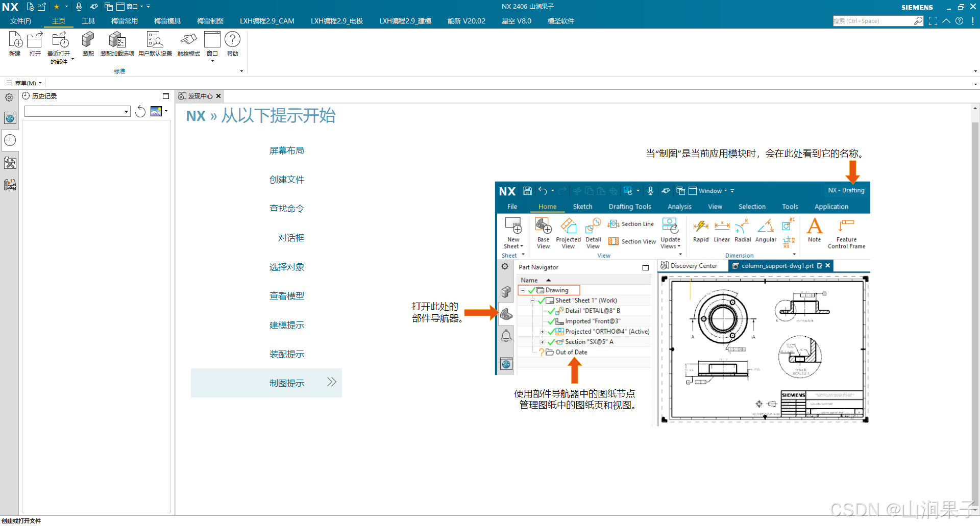Open the history clock sidebar icon
This screenshot has width=980, height=526.
click(x=10, y=140)
